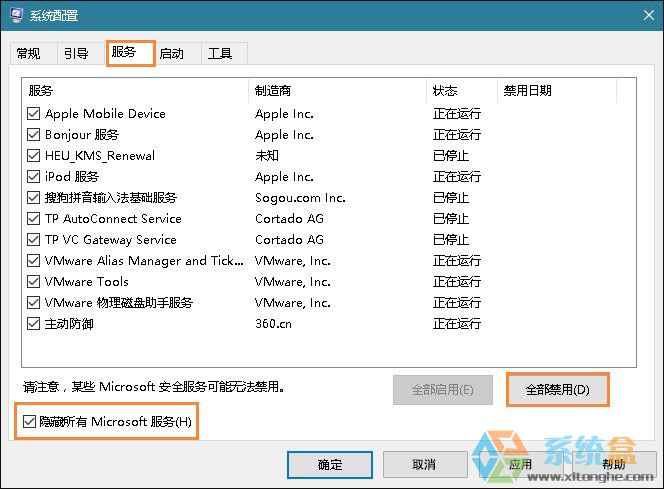Toggle the 主动防御 checkbox
664x489 pixels.
(x=33, y=323)
